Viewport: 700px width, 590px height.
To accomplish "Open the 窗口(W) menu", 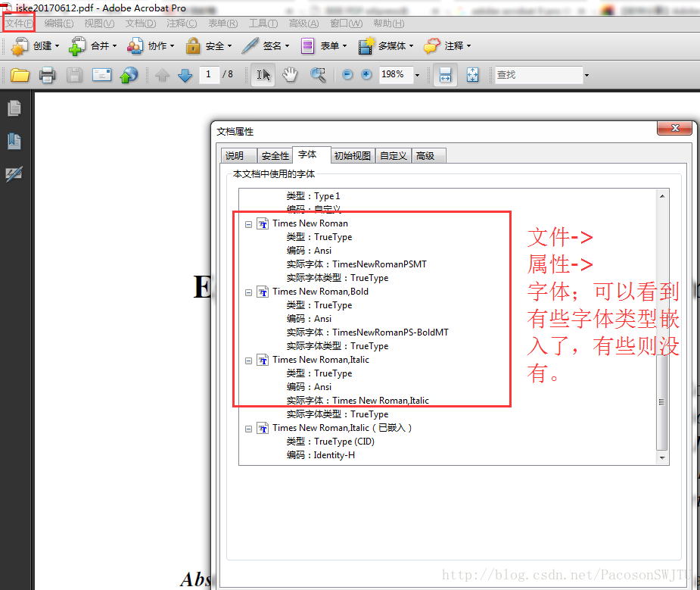I will (x=346, y=23).
